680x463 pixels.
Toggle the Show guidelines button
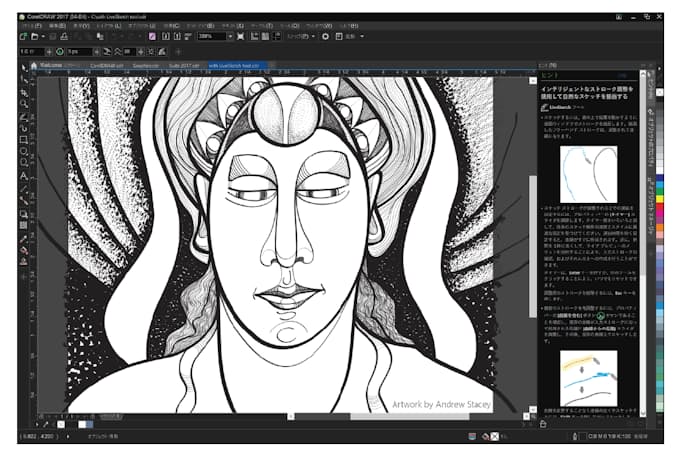pos(276,36)
